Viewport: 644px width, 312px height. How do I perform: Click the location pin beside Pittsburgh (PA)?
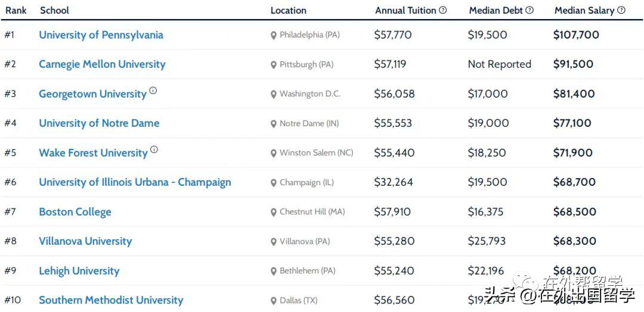coord(274,65)
